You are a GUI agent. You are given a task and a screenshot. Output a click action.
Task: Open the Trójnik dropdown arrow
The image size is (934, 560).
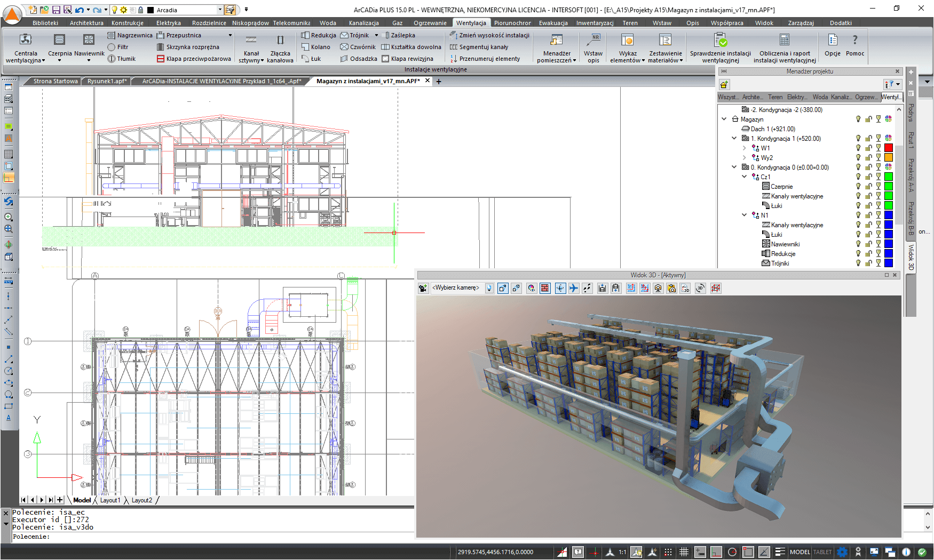(376, 35)
